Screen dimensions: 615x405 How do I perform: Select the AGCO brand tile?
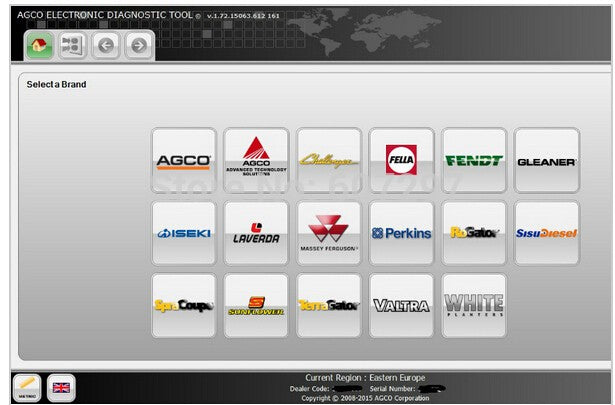tap(183, 160)
